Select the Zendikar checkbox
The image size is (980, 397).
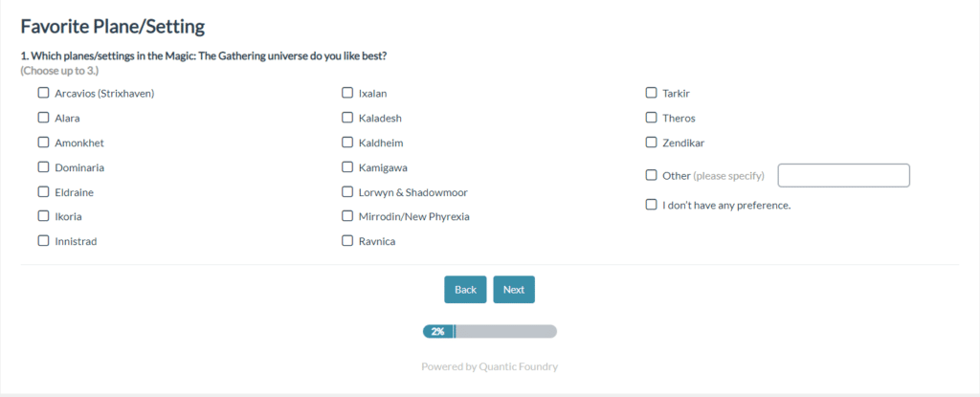652,143
